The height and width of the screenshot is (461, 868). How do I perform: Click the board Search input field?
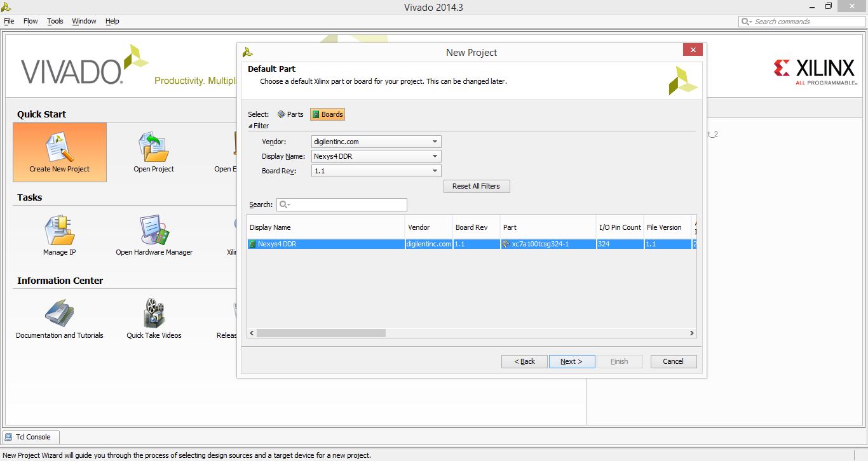[x=342, y=204]
